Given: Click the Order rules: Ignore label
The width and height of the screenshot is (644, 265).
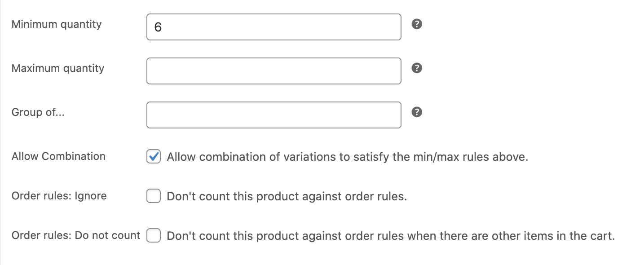Looking at the screenshot, I should pyautogui.click(x=59, y=196).
